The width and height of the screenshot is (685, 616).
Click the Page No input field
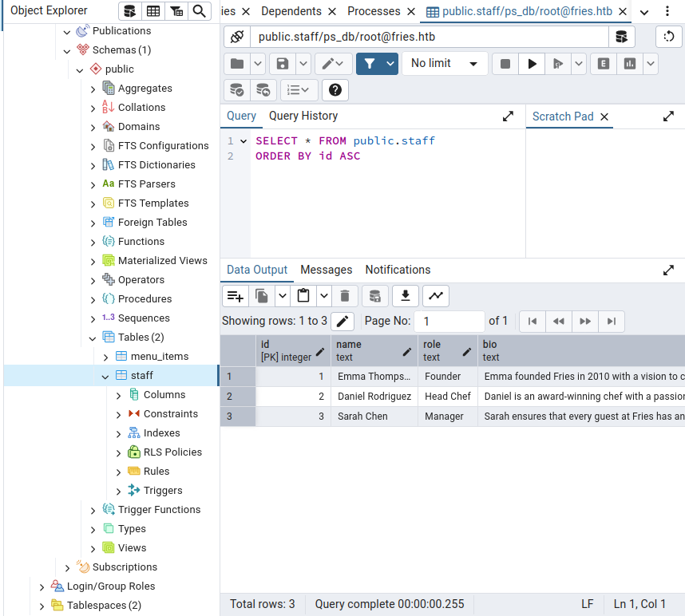[449, 322]
